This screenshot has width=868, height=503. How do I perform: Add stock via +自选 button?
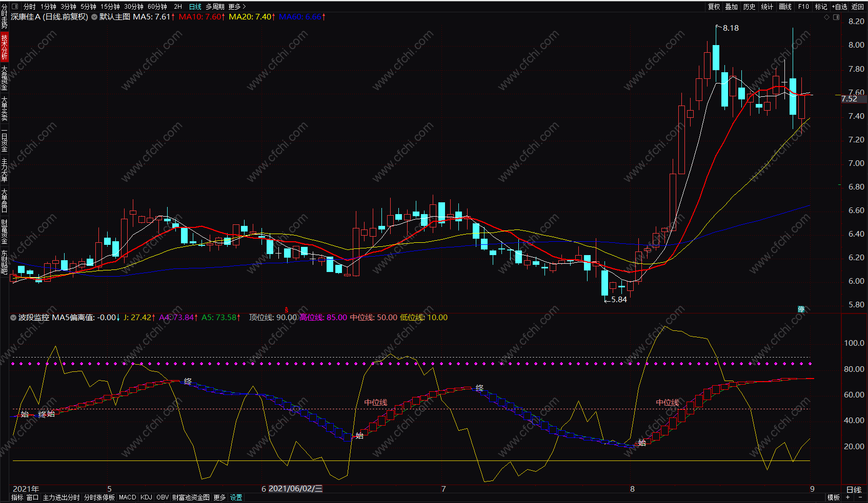(839, 7)
